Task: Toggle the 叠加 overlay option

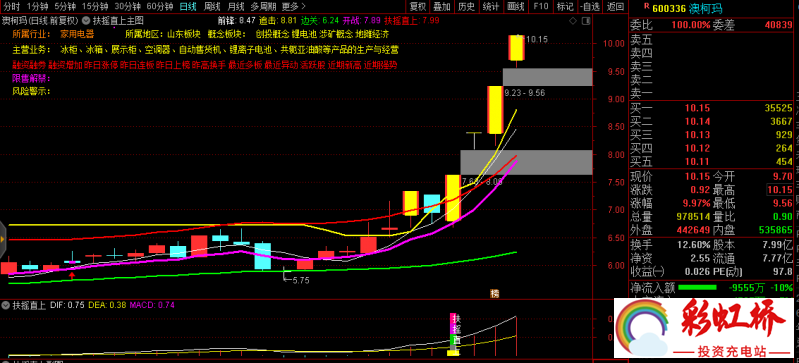Action: (x=442, y=7)
